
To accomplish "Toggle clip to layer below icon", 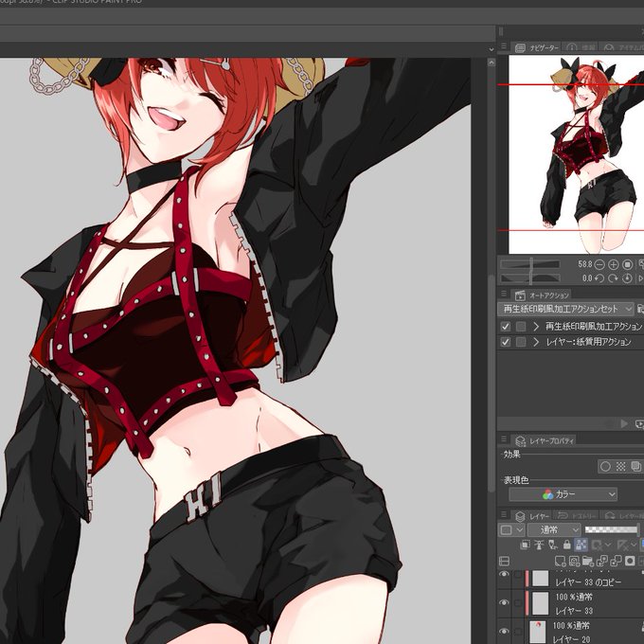I will [x=525, y=545].
